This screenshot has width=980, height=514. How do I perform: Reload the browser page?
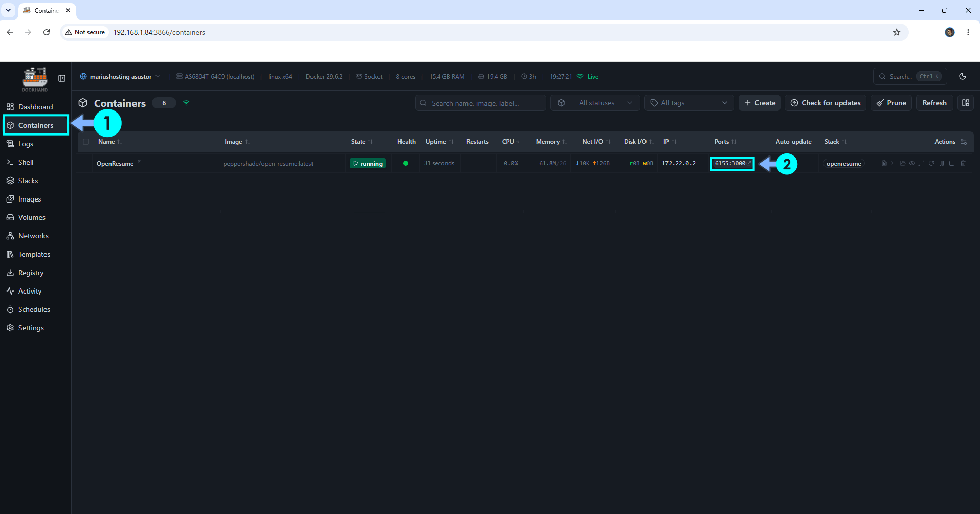(47, 32)
